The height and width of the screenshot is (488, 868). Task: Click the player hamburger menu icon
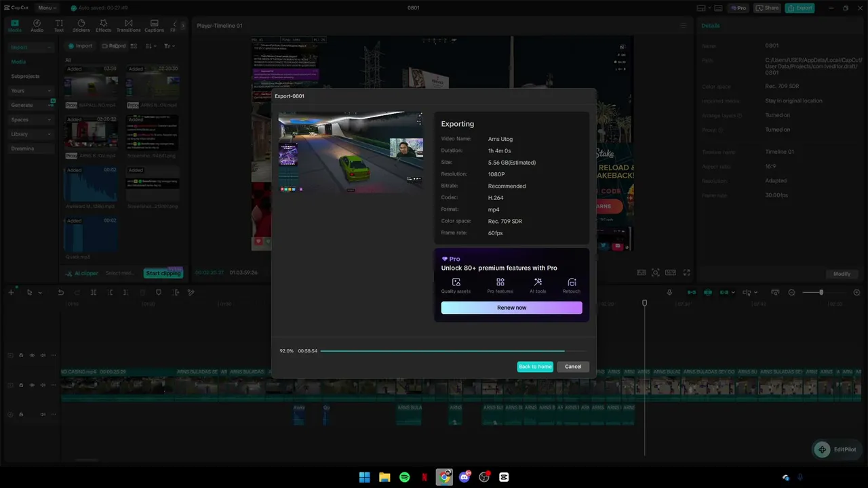pyautogui.click(x=684, y=26)
